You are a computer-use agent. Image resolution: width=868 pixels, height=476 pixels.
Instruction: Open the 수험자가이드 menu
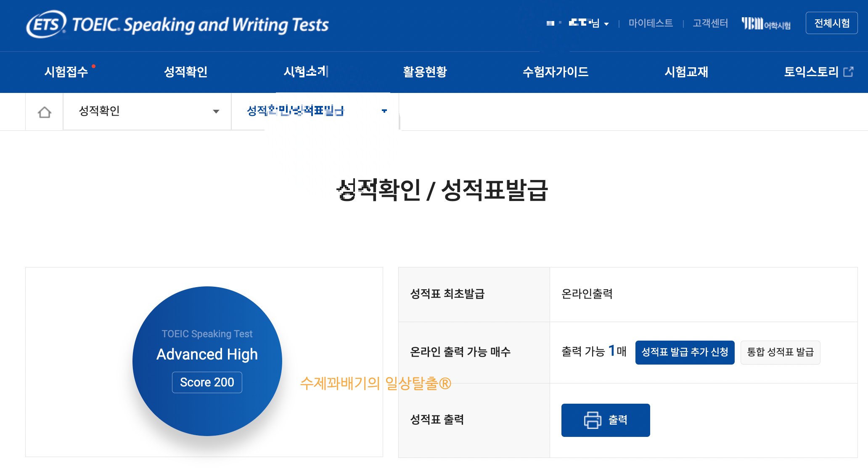pyautogui.click(x=555, y=72)
